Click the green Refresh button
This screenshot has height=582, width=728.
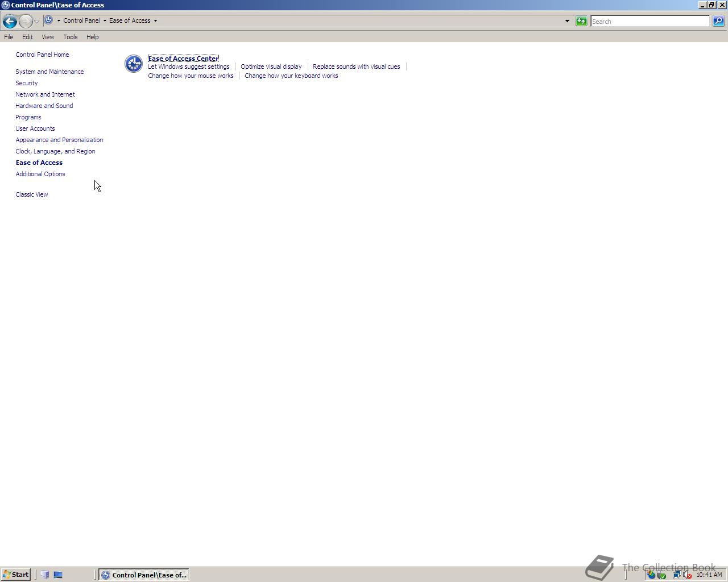click(581, 21)
